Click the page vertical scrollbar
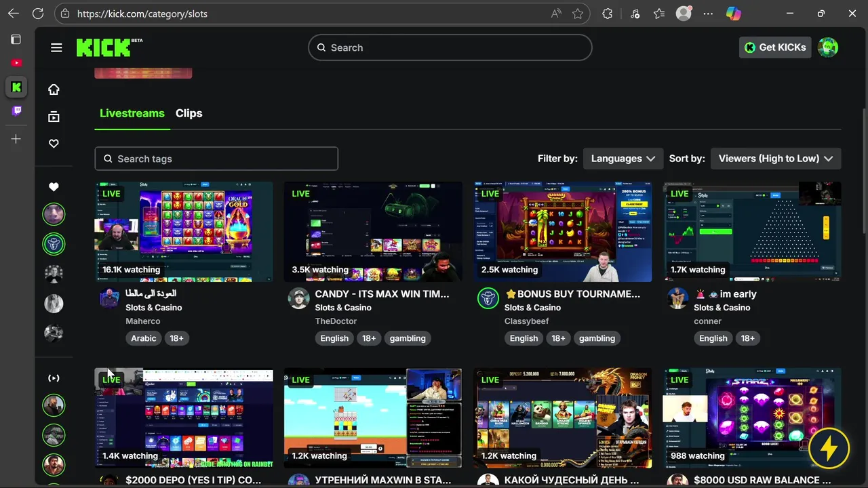This screenshot has height=488, width=868. 863,169
